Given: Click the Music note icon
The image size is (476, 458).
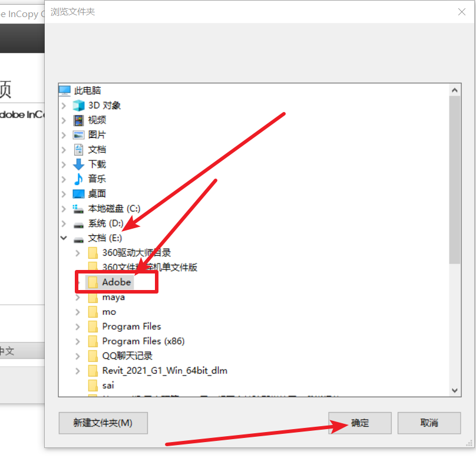Looking at the screenshot, I should (78, 179).
